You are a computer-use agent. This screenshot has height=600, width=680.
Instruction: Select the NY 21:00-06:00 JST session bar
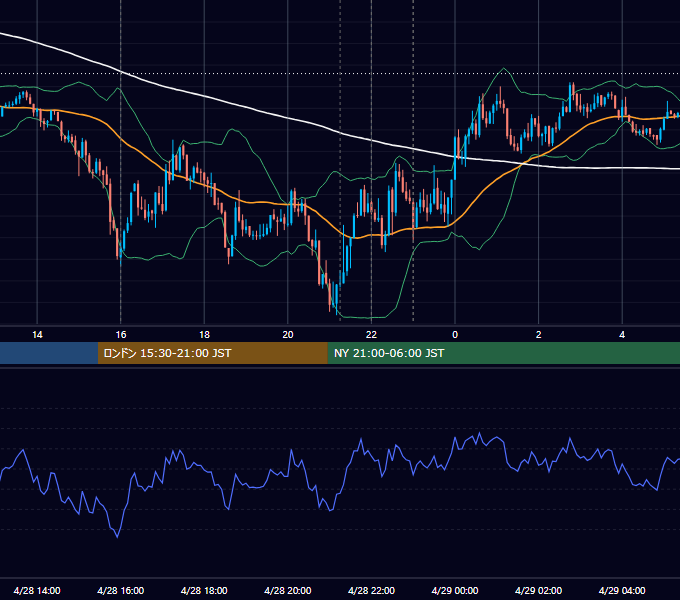click(503, 353)
